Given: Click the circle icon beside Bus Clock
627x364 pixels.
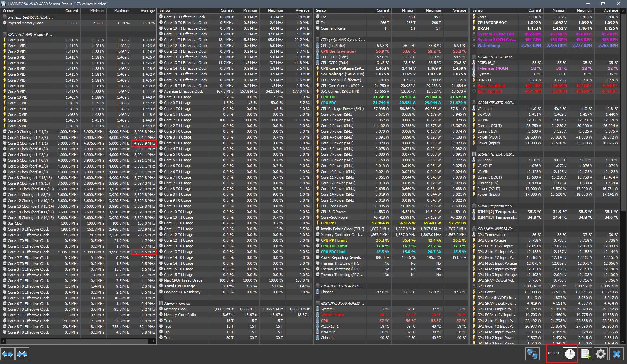Looking at the screenshot, I should pos(5,223).
